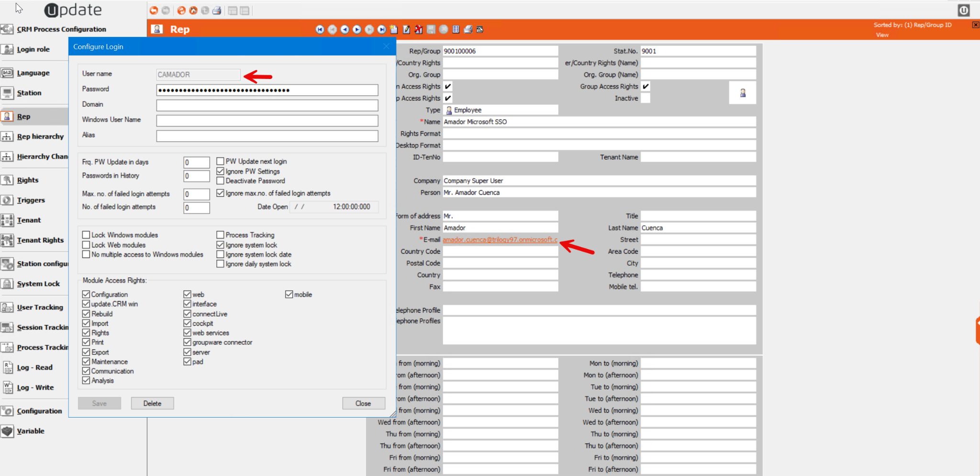The width and height of the screenshot is (980, 476).
Task: Open list view from the Rep toolbar
Action: coord(456,30)
